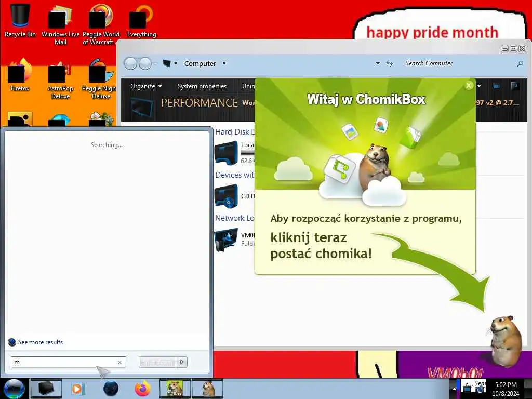The width and height of the screenshot is (532, 399).
Task: Click the PERFORMANCE label in the Explorer header
Action: 199,103
